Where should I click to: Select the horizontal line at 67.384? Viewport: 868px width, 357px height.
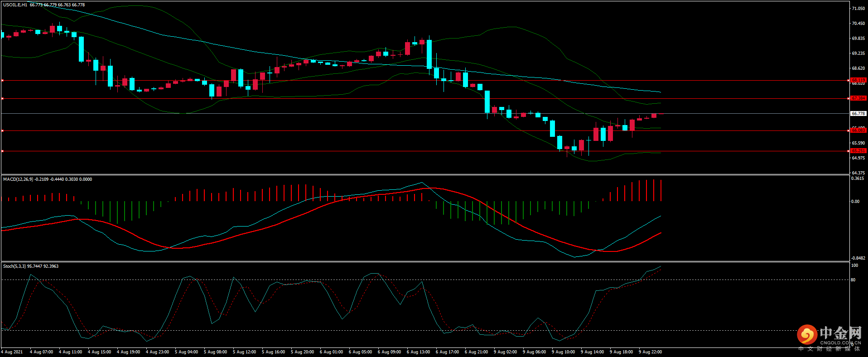click(x=424, y=98)
